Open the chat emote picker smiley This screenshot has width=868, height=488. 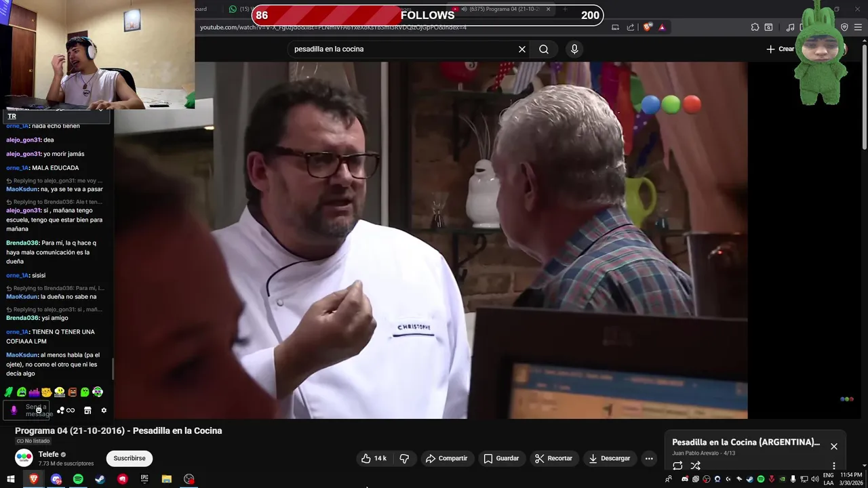[39, 410]
